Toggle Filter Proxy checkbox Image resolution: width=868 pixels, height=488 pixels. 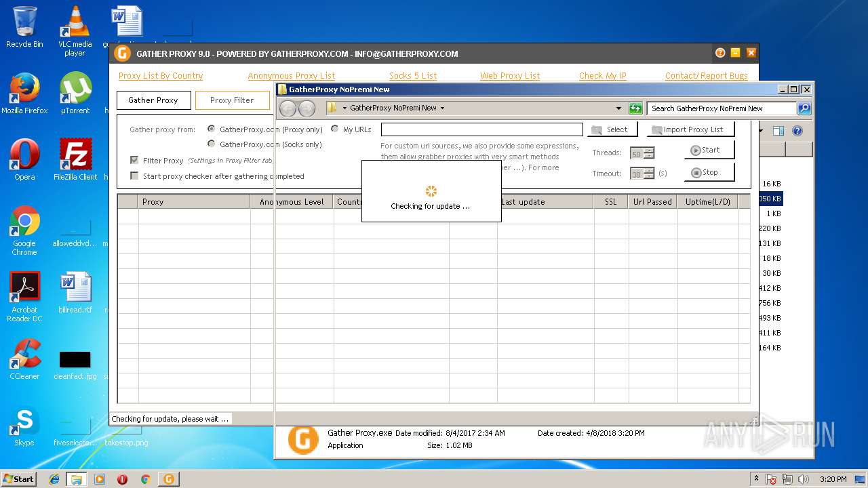pos(134,161)
